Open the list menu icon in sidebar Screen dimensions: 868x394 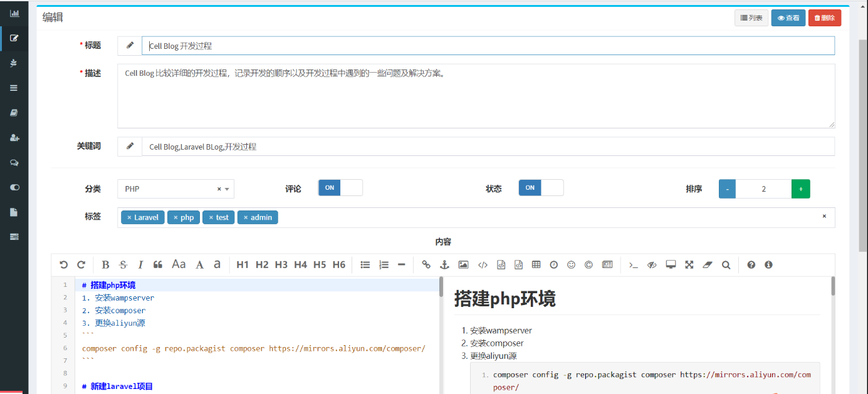(14, 88)
